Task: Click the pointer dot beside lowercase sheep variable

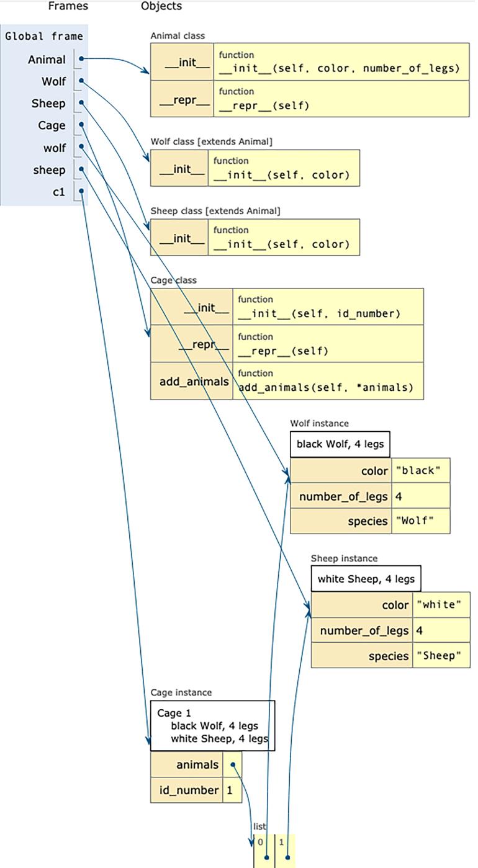Action: [81, 170]
